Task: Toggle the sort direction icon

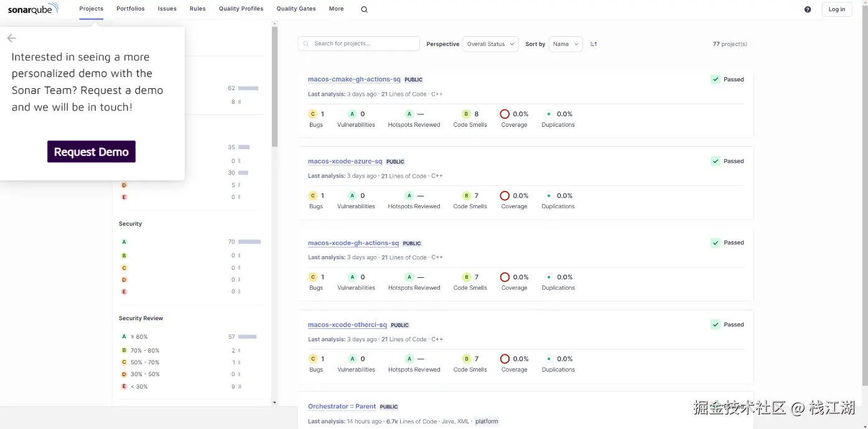Action: (594, 44)
